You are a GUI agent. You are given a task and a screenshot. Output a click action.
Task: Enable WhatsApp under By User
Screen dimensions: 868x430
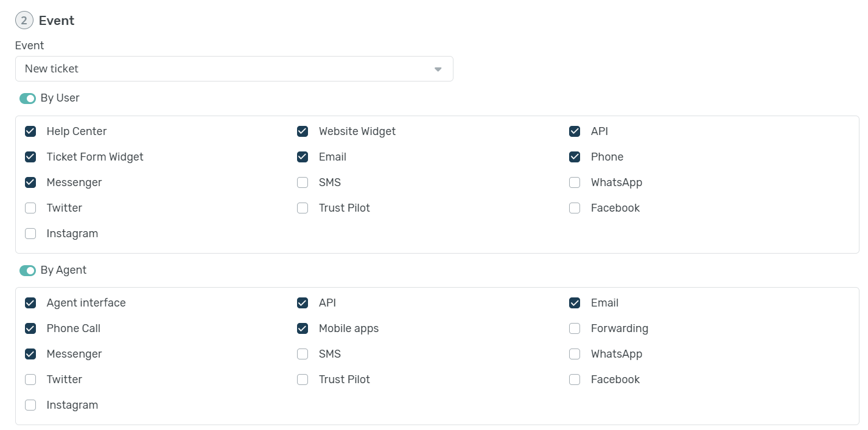click(575, 182)
